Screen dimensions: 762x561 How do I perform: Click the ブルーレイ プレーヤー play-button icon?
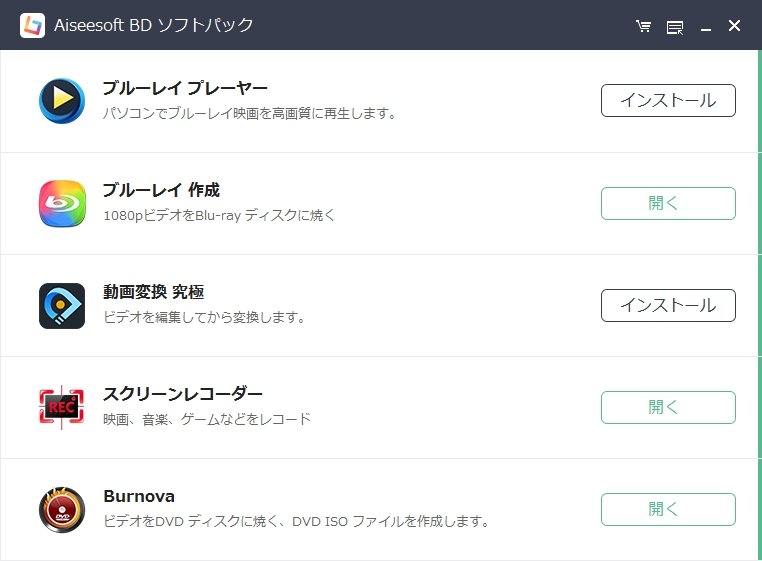point(62,101)
